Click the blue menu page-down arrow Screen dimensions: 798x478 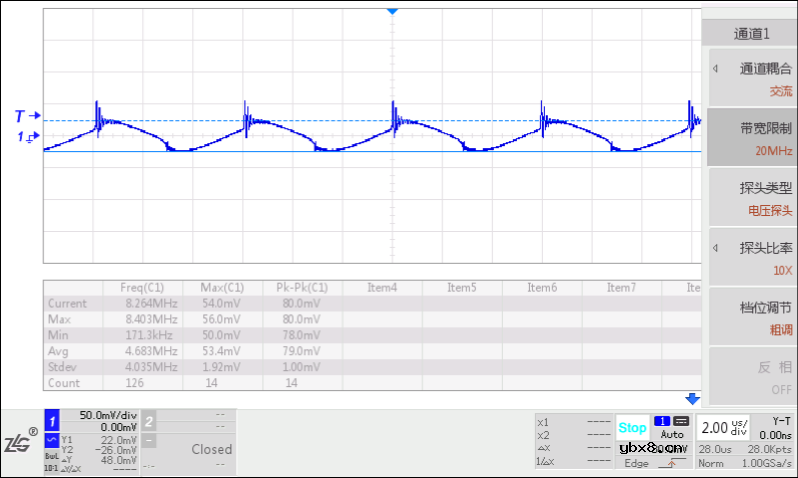[691, 398]
